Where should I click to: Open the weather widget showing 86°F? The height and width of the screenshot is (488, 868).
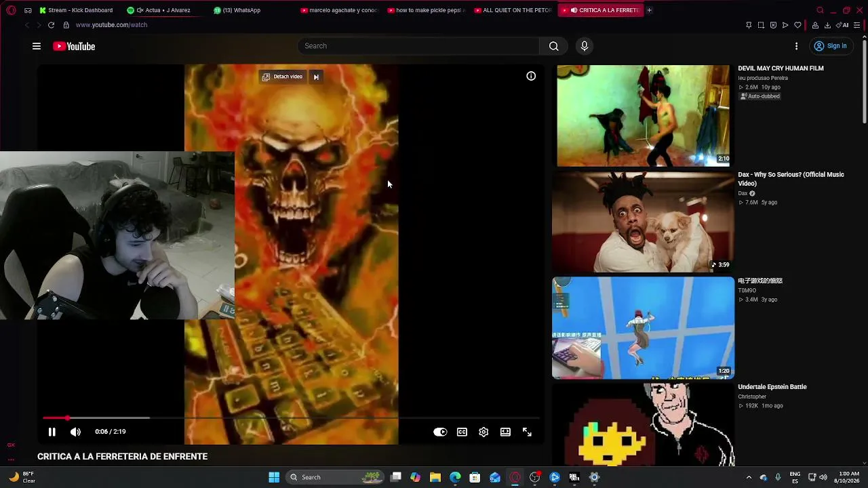22,477
